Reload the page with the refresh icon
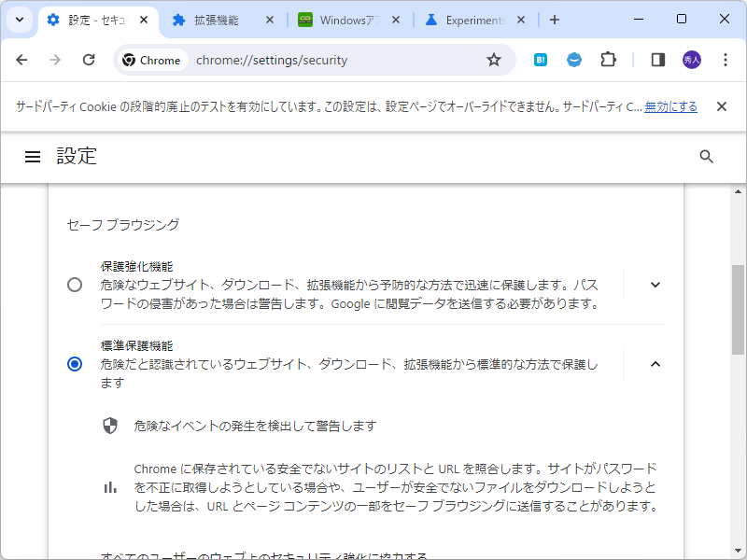 (x=89, y=59)
